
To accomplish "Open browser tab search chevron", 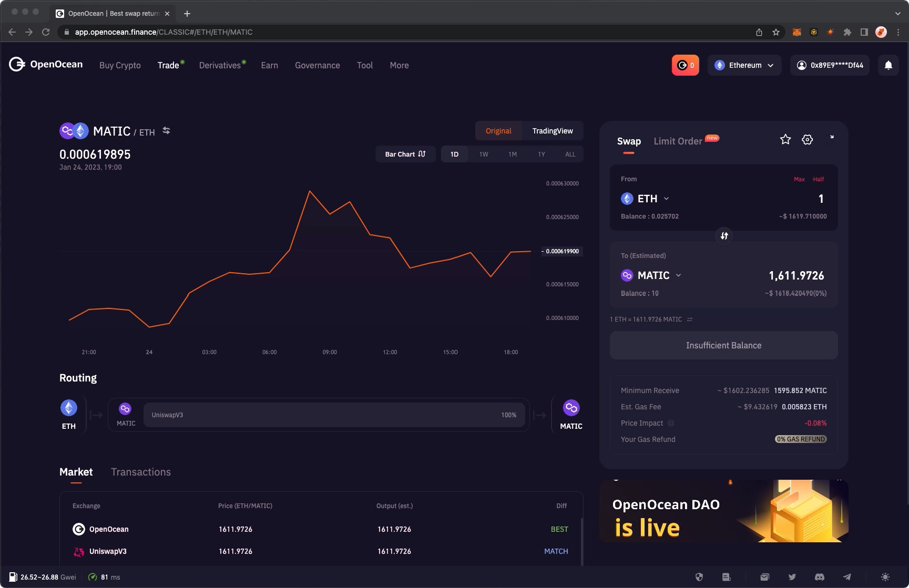I will (x=897, y=13).
